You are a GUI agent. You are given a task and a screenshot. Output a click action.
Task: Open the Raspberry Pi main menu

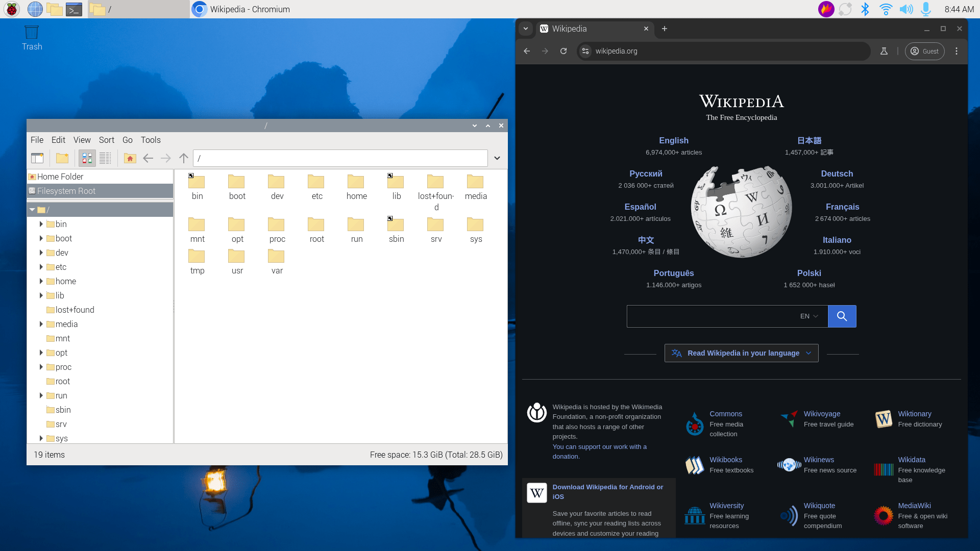click(12, 9)
